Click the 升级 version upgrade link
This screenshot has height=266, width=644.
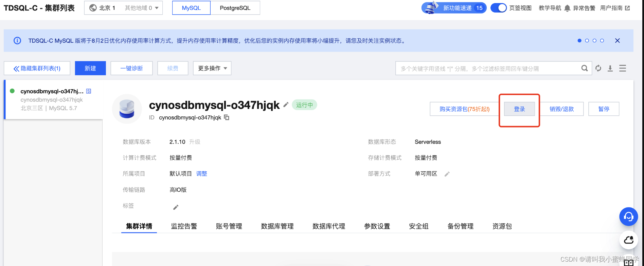(x=195, y=142)
